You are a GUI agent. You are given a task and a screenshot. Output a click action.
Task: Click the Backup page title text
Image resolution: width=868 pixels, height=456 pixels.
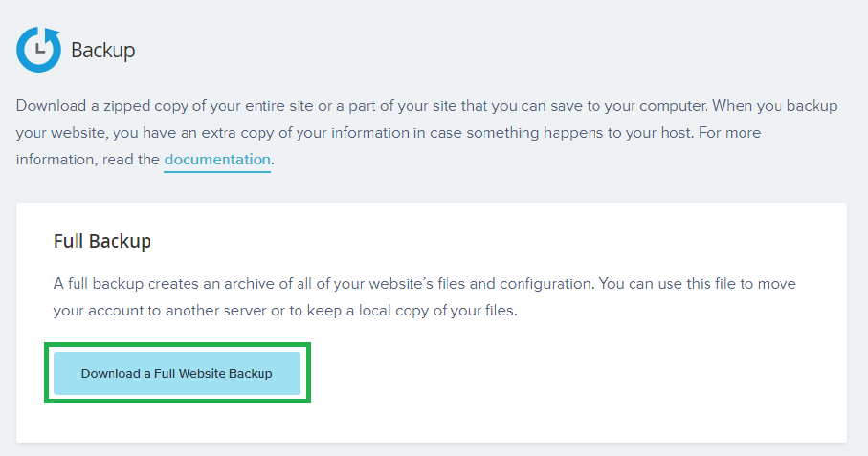pyautogui.click(x=103, y=51)
